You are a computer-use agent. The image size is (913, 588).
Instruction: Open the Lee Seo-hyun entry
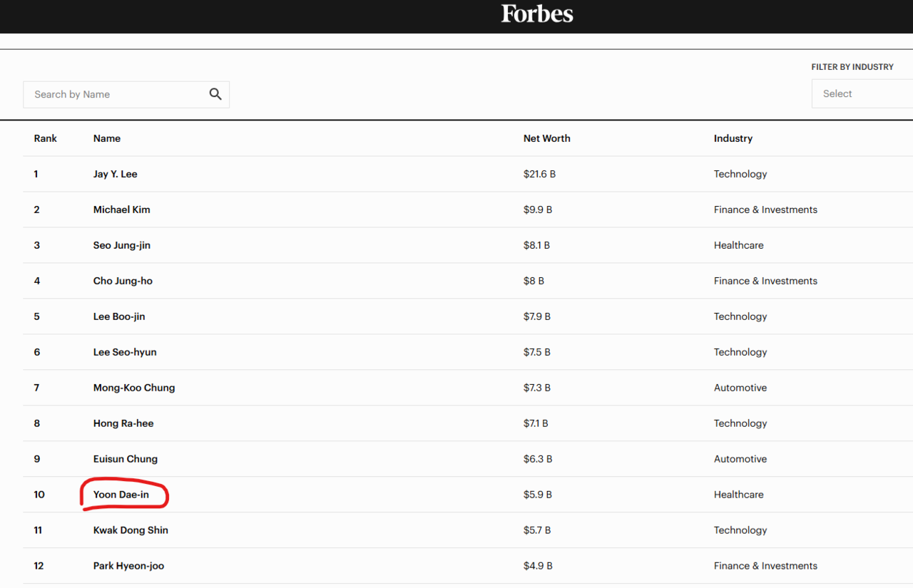125,352
